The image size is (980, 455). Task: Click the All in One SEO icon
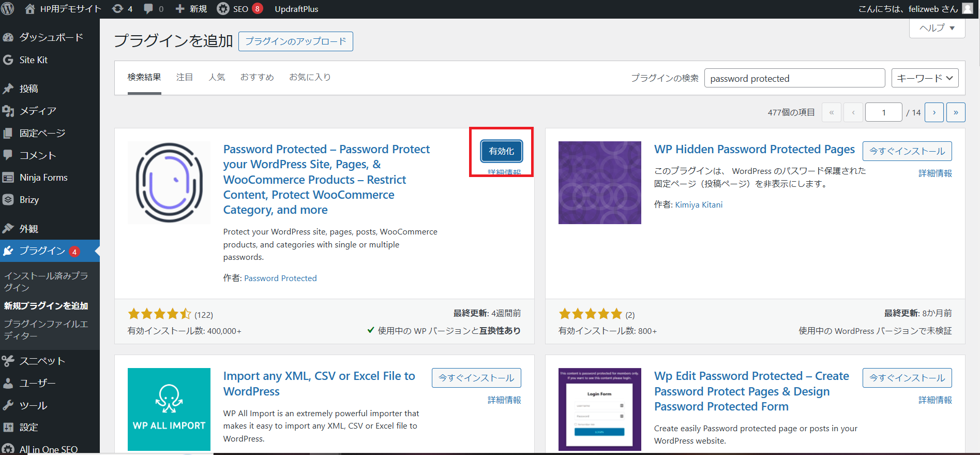8,449
